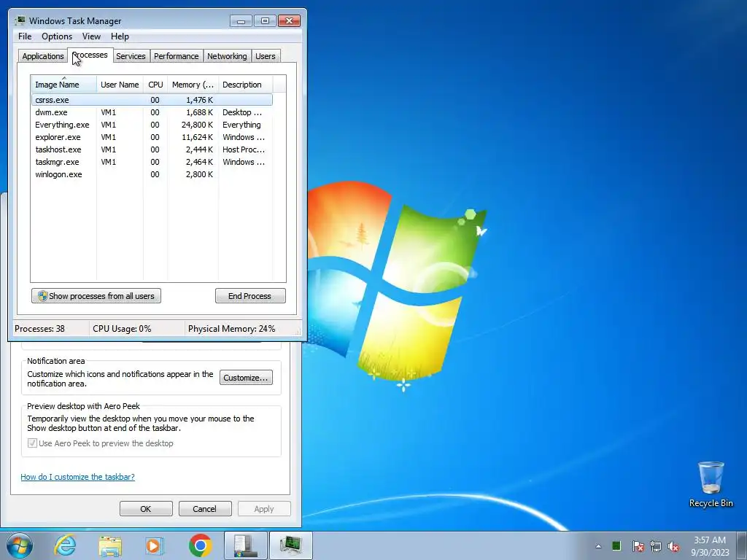
Task: Click Cancel in Taskbar Properties dialog
Action: tap(205, 508)
